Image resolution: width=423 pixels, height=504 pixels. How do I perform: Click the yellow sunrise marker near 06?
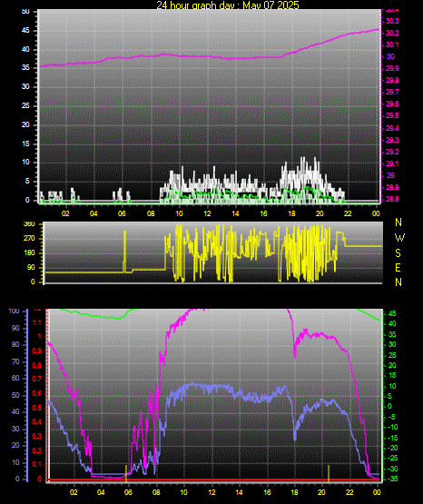[126, 473]
